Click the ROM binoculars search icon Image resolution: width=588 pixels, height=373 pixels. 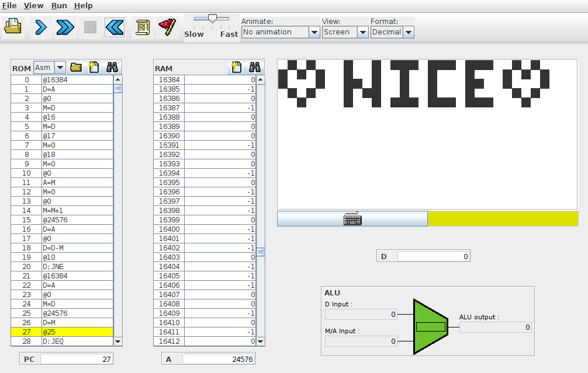112,68
